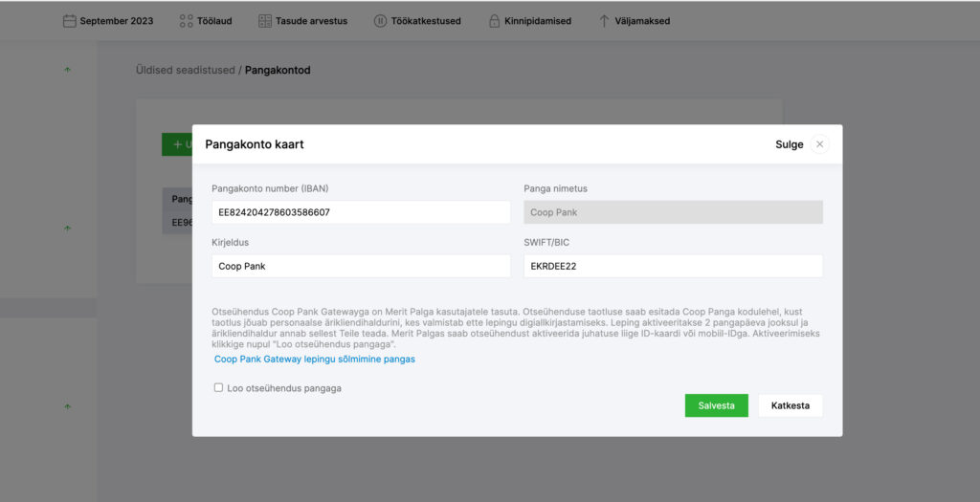Click the disabled Panga nimetus field

673,212
